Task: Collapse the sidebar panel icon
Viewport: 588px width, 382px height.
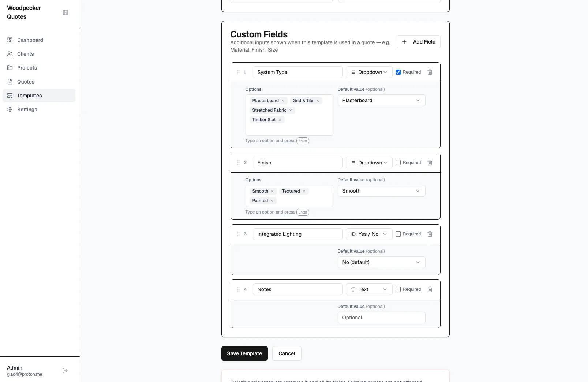Action: coord(65,12)
